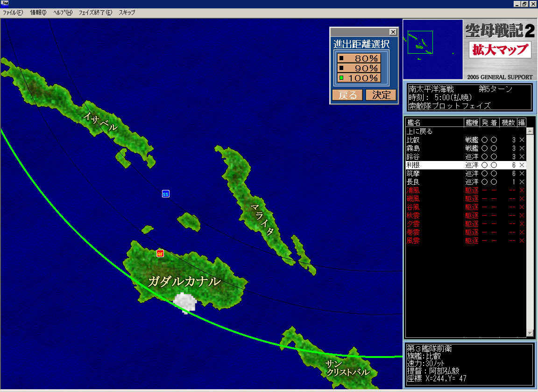
Task: Click the 決定 button
Action: tap(381, 95)
